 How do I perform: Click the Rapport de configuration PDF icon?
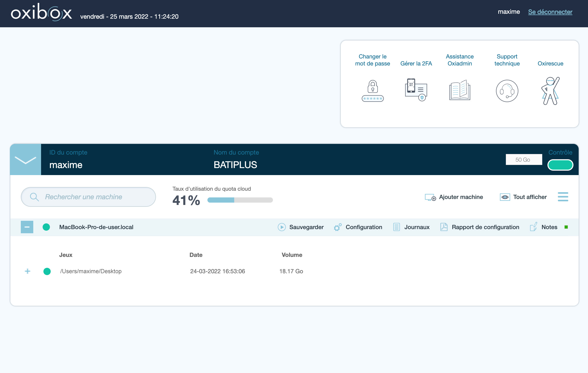point(444,227)
